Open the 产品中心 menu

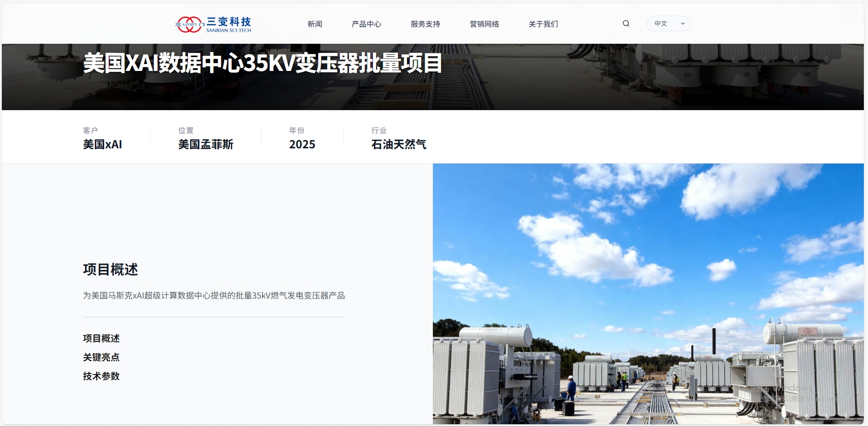(366, 24)
